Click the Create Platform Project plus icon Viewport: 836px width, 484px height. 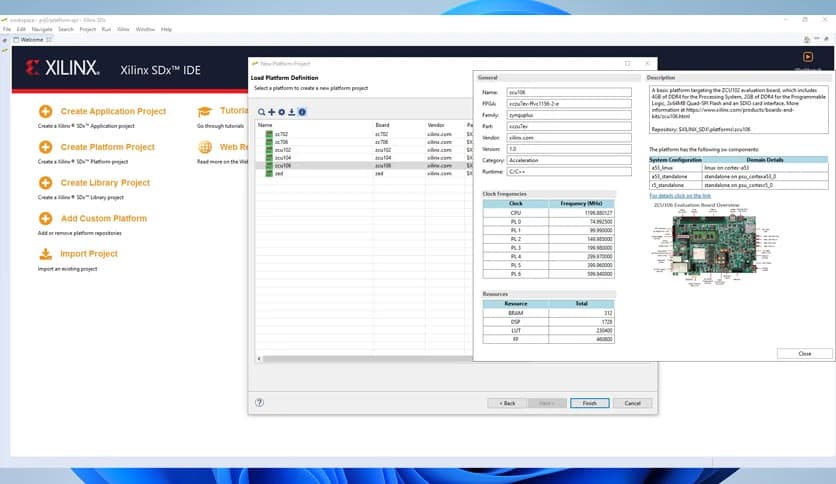coord(45,147)
